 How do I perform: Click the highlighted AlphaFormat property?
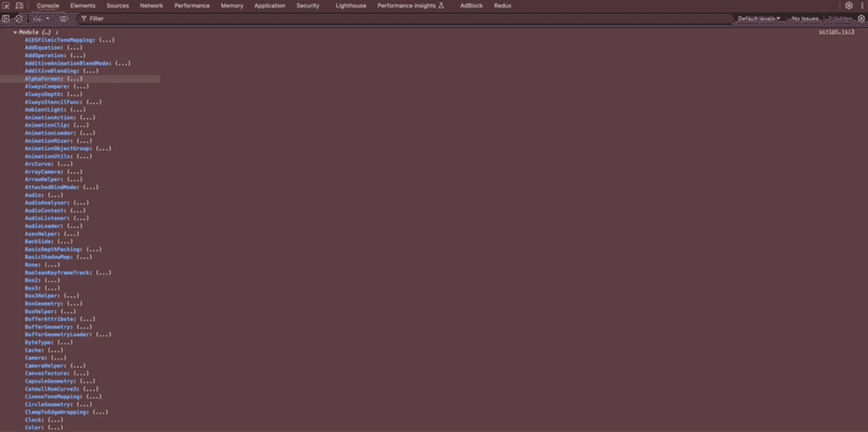pos(53,79)
